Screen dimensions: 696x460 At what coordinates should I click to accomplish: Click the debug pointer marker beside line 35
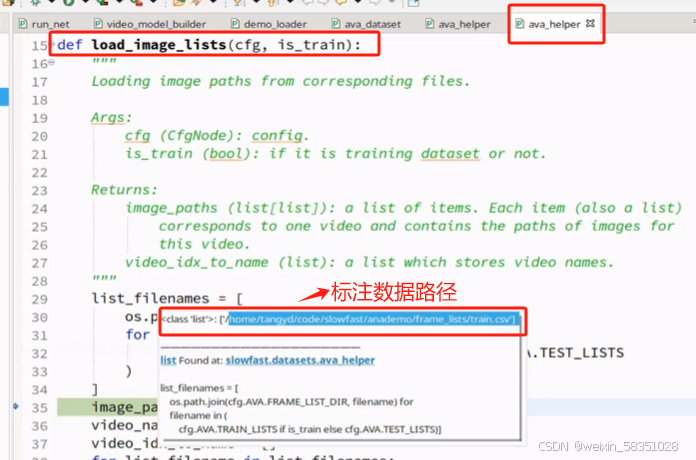[16, 406]
